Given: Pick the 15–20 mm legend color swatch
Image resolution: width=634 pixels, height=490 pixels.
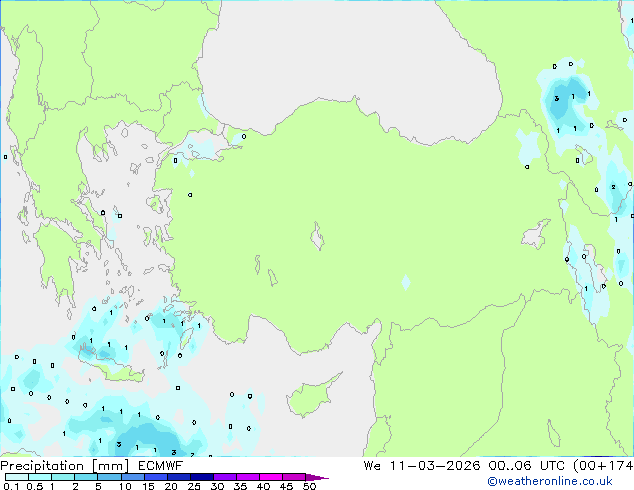Looking at the screenshot, I should pos(155,477).
